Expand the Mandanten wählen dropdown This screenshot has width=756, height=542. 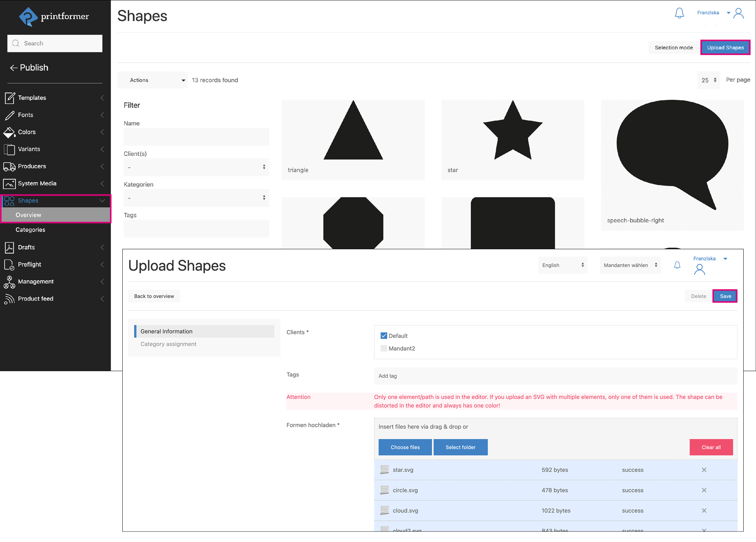pyautogui.click(x=630, y=265)
